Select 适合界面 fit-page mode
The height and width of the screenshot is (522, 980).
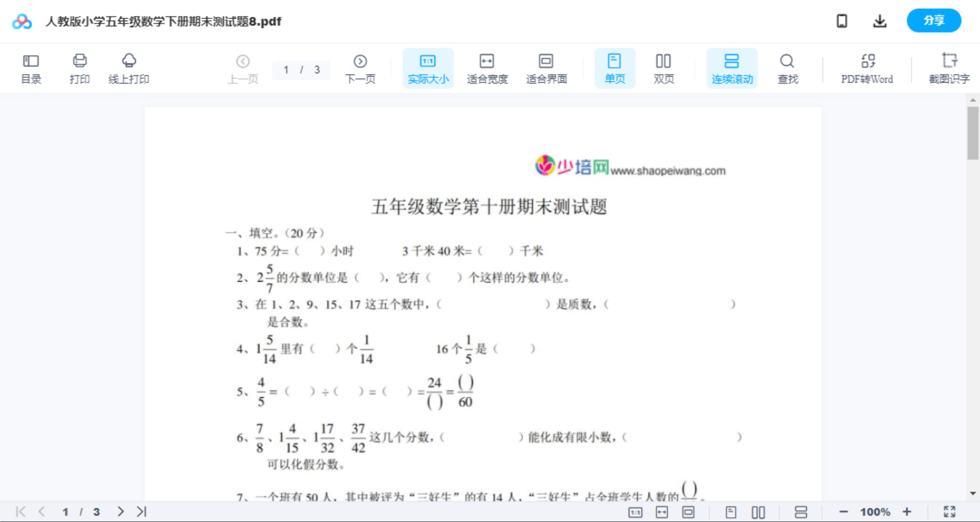[x=547, y=68]
